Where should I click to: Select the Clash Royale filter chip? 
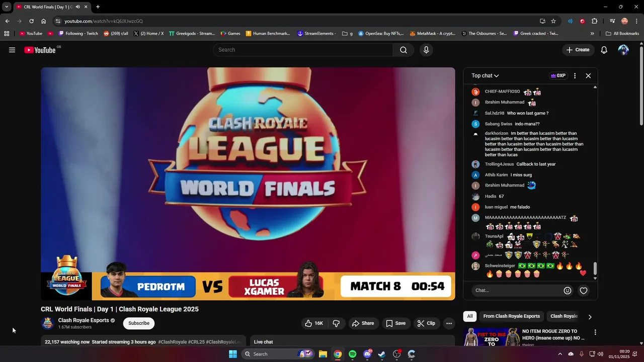coord(564,316)
